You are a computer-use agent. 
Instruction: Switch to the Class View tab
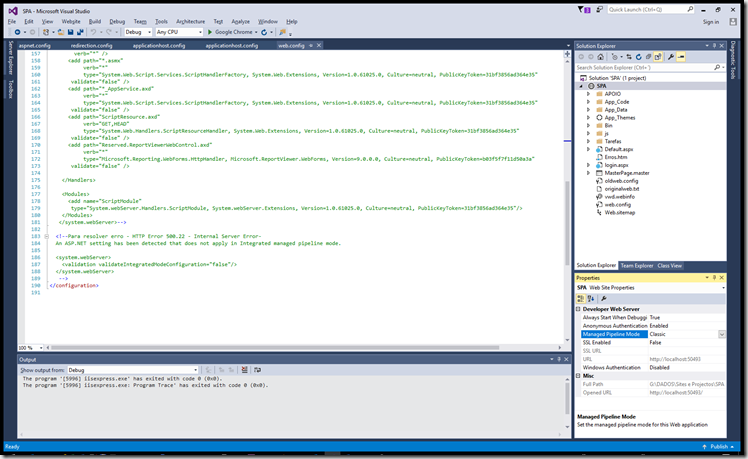[670, 265]
